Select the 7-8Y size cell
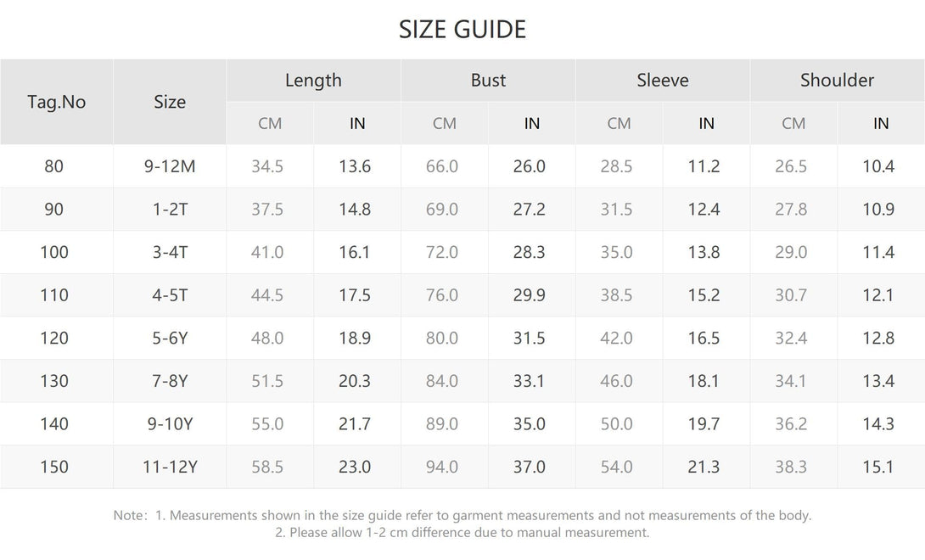This screenshot has height=560, width=925. pos(170,381)
